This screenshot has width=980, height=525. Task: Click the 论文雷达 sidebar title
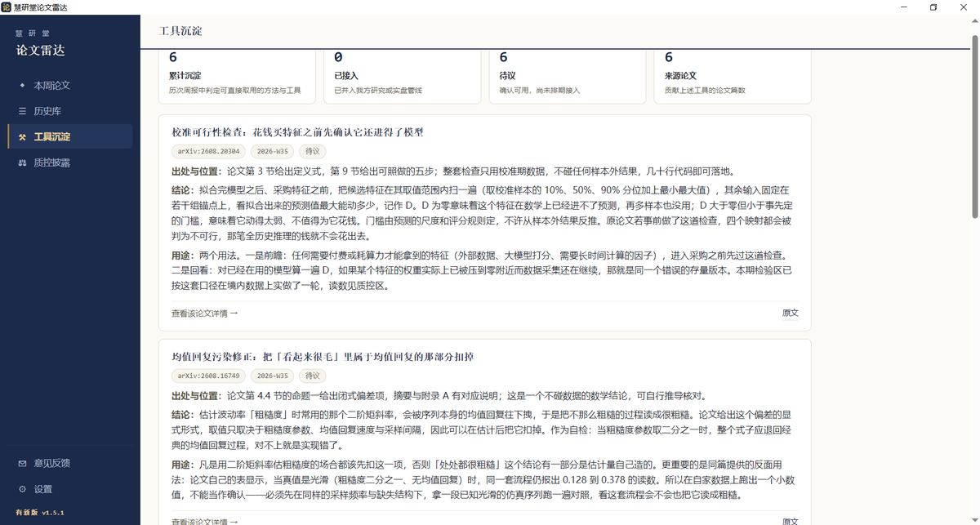[x=41, y=50]
